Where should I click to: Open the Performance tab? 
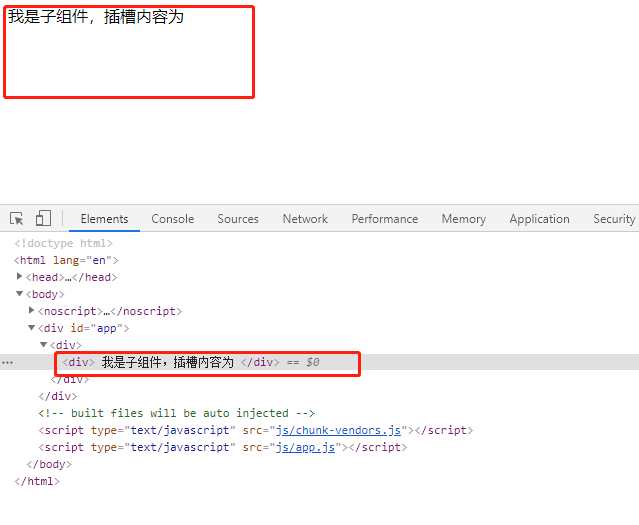click(x=385, y=219)
